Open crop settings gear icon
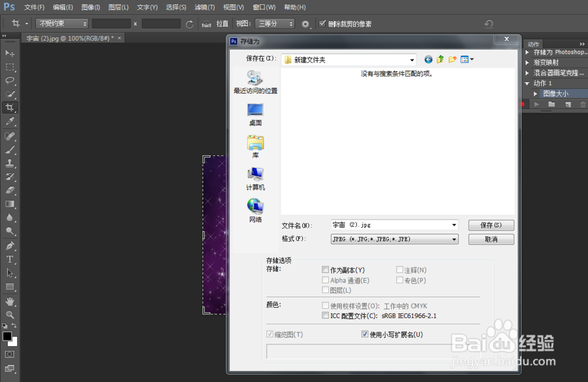 pyautogui.click(x=306, y=24)
